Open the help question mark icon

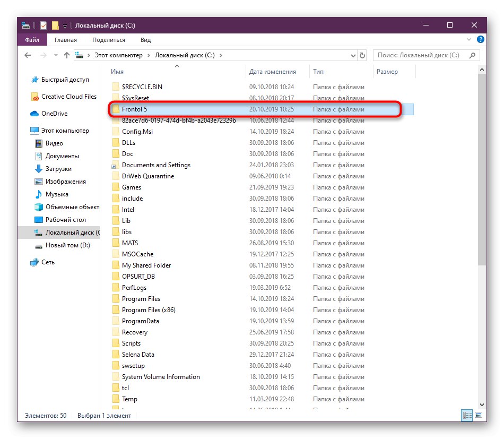coord(480,40)
